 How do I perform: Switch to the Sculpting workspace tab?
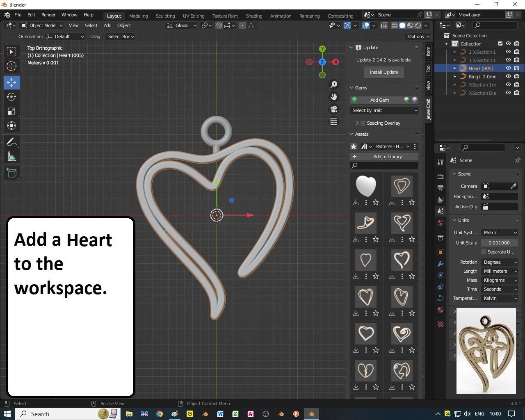[165, 16]
